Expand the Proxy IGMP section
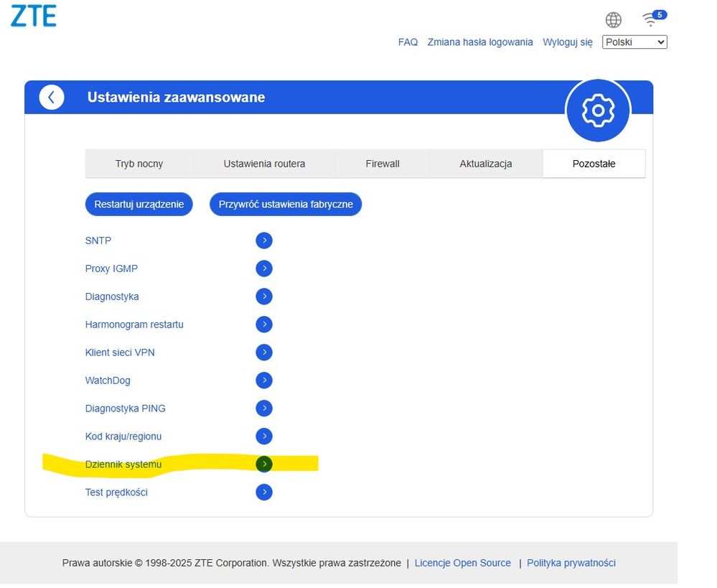The image size is (717, 588). pyautogui.click(x=264, y=269)
